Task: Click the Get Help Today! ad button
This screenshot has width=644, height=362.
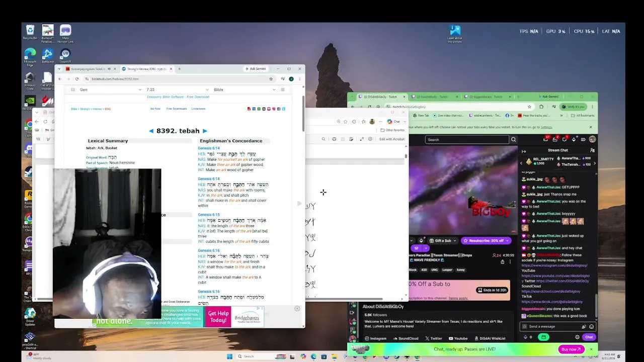Action: click(x=218, y=317)
